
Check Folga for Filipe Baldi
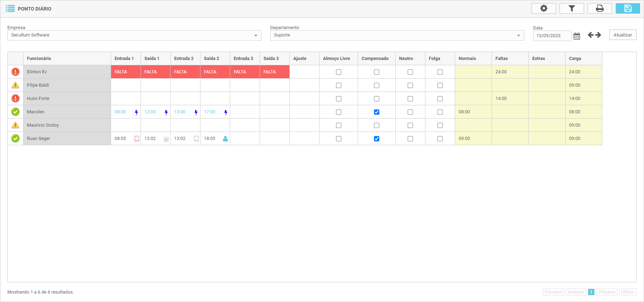[440, 85]
